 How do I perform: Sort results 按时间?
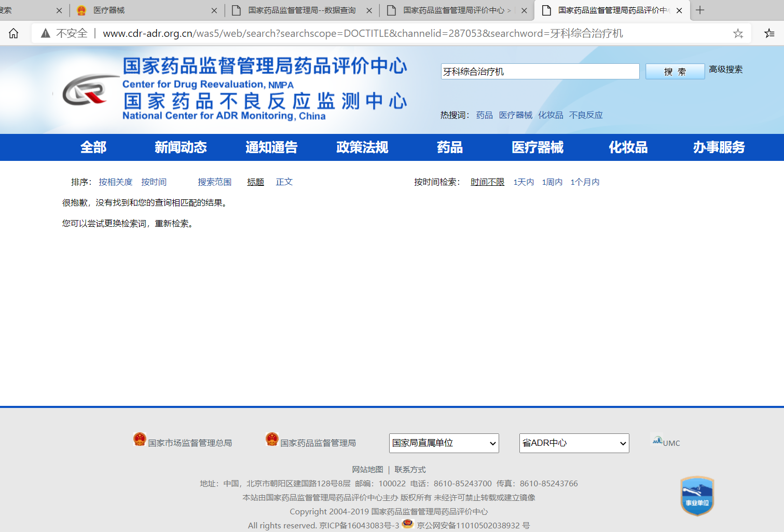(x=154, y=182)
